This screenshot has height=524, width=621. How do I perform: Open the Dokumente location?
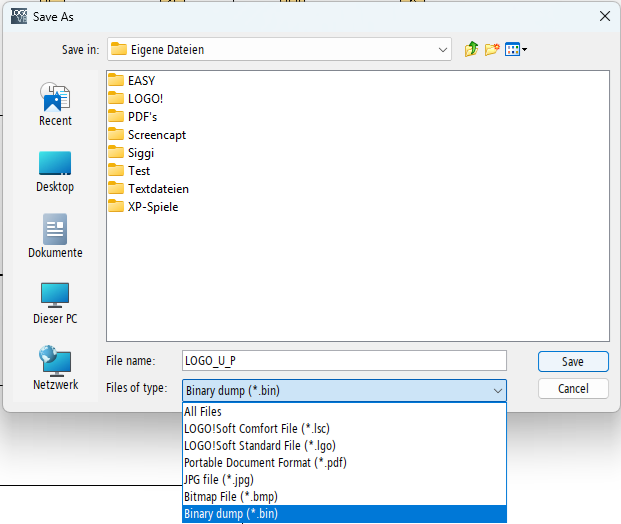55,236
